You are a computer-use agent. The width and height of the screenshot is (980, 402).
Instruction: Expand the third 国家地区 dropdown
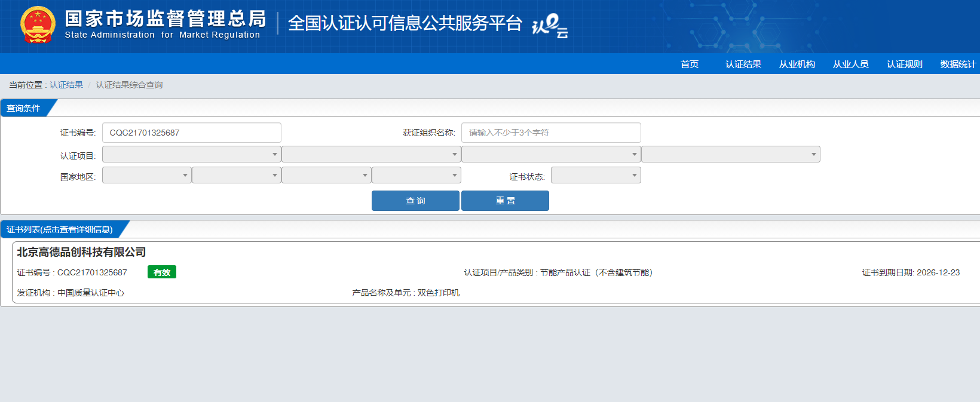326,175
